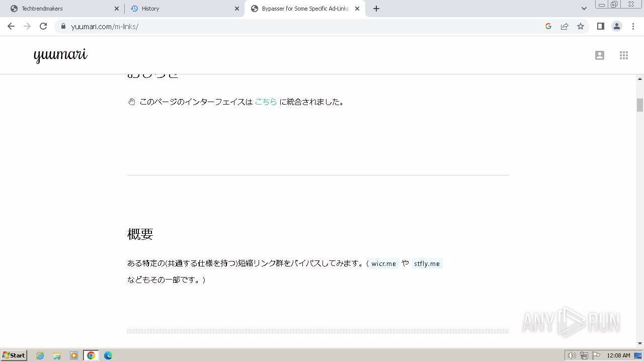Click the show desktop tray icon
The height and width of the screenshot is (362, 644).
[638, 355]
